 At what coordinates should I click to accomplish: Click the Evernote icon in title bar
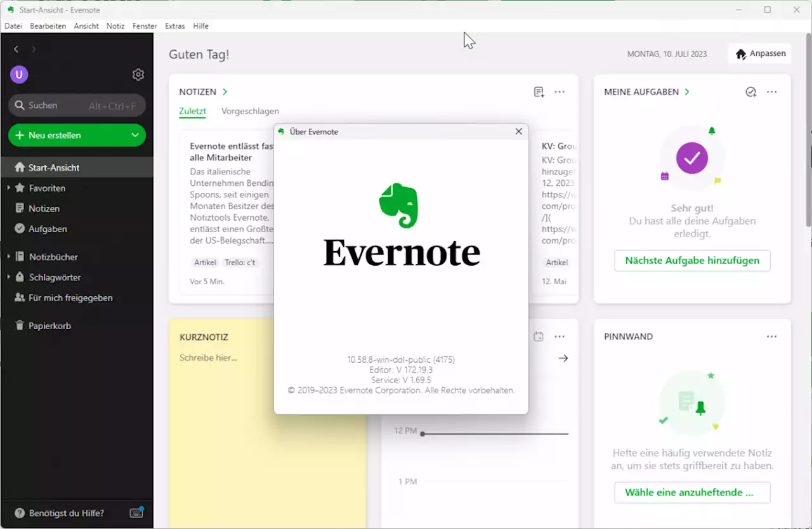(x=11, y=10)
